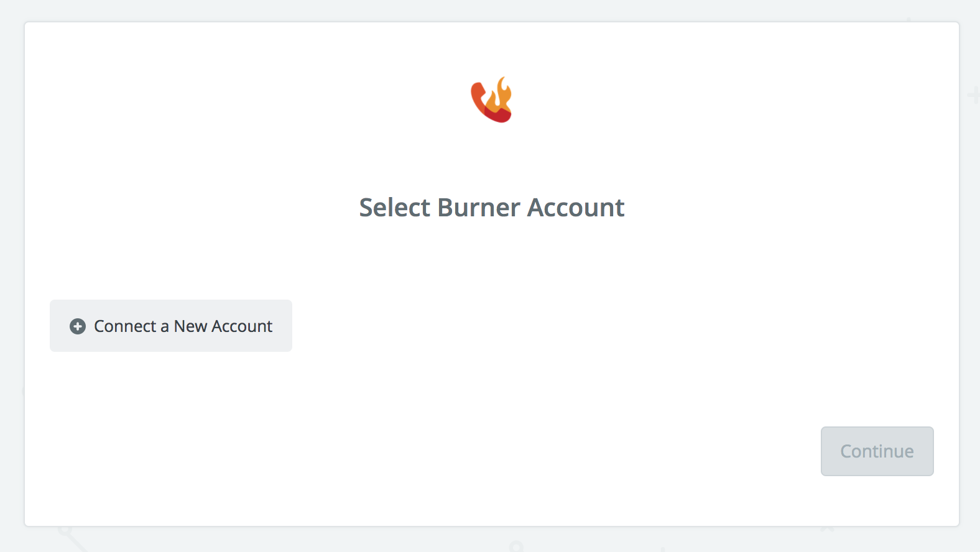The image size is (980, 552).
Task: Select the orange flame in the logo
Action: click(499, 95)
